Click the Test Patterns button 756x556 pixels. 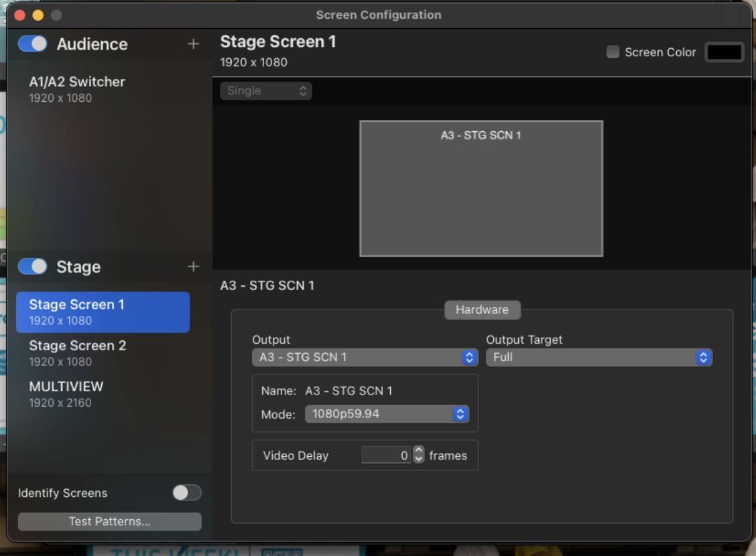pyautogui.click(x=109, y=521)
